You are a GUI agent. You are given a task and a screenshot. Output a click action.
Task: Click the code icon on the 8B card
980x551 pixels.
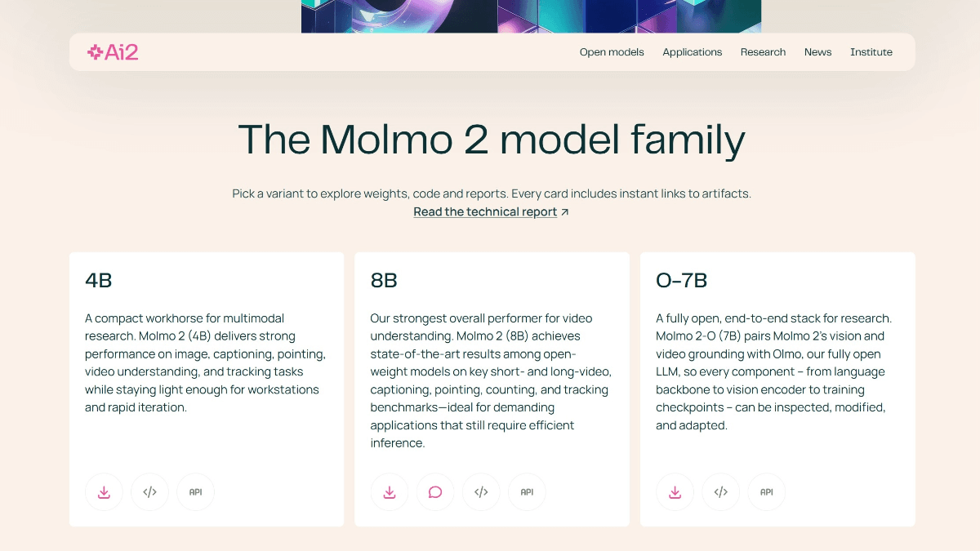coord(481,491)
